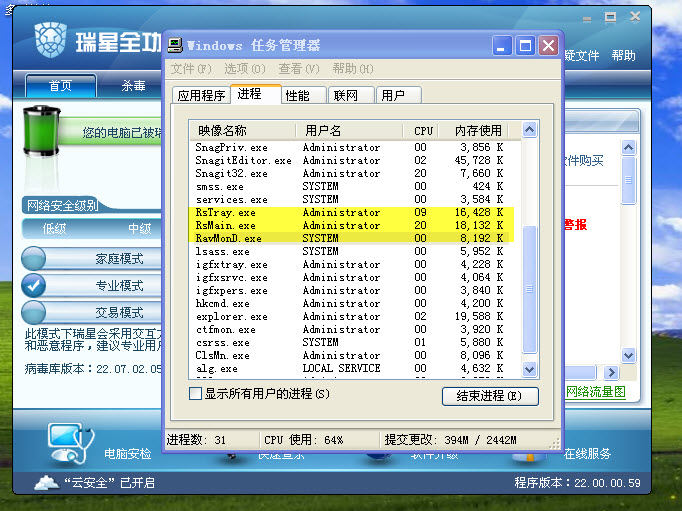
Task: Select alg.exe process row
Action: point(352,368)
